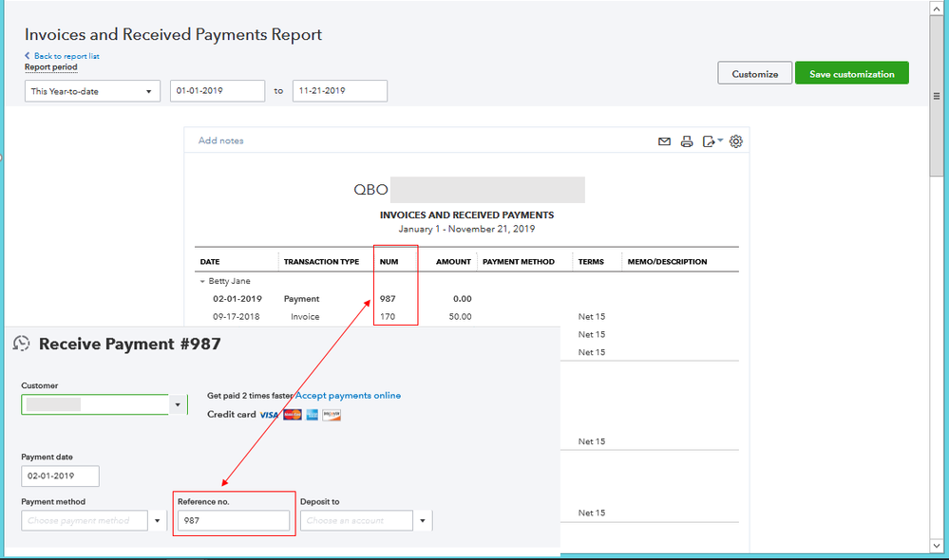Open the report settings gear icon
The height and width of the screenshot is (560, 949).
pyautogui.click(x=735, y=140)
